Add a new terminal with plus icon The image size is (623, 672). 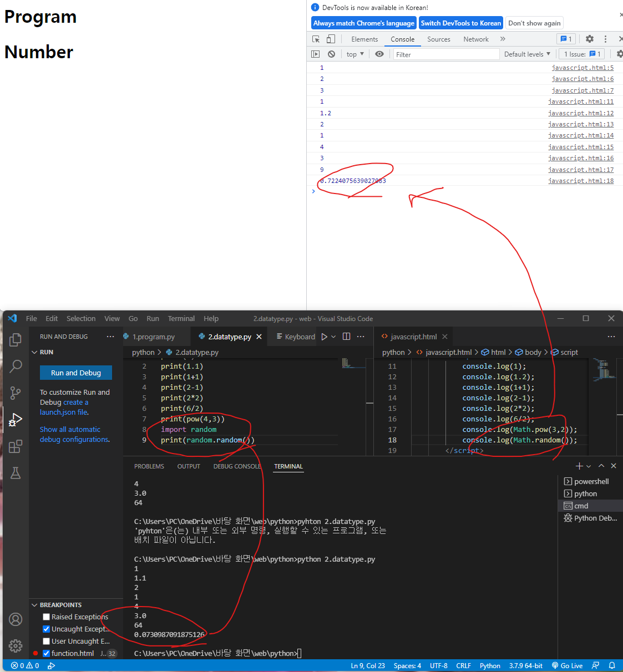pos(579,466)
